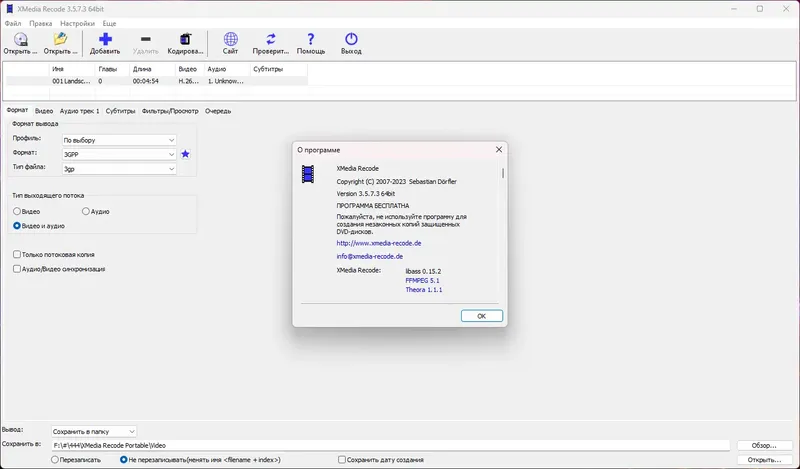Click the 1. Unknow... audio cell

(x=226, y=81)
